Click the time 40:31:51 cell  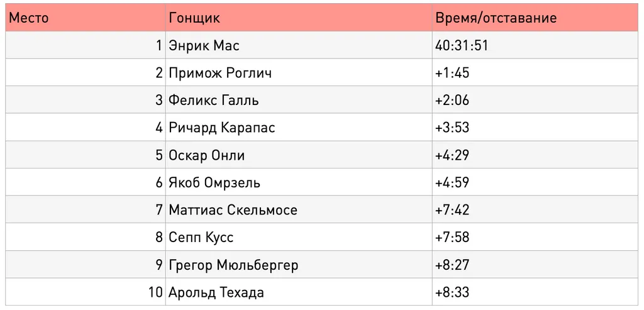point(535,45)
